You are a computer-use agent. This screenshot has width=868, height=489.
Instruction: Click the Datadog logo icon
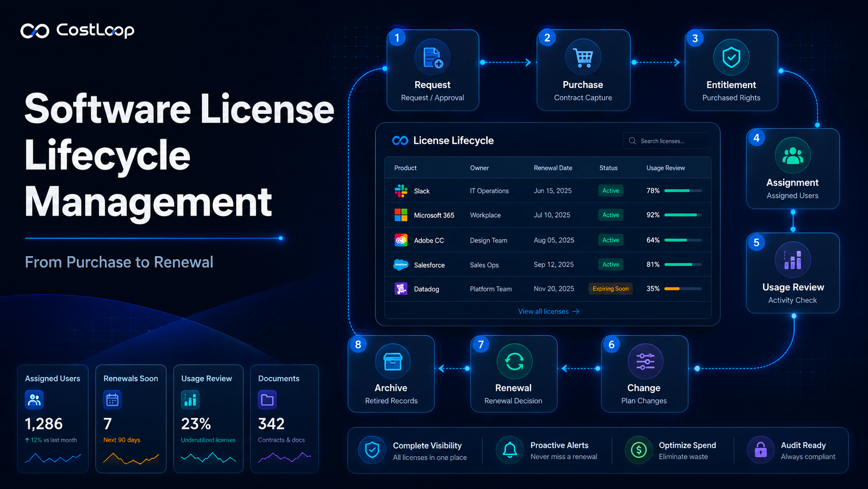point(401,289)
